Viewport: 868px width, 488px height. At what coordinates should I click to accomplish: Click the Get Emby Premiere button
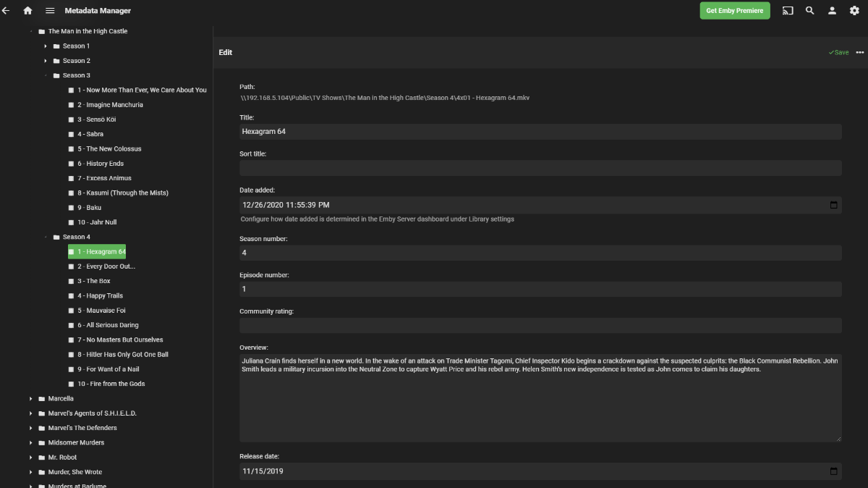click(x=734, y=11)
